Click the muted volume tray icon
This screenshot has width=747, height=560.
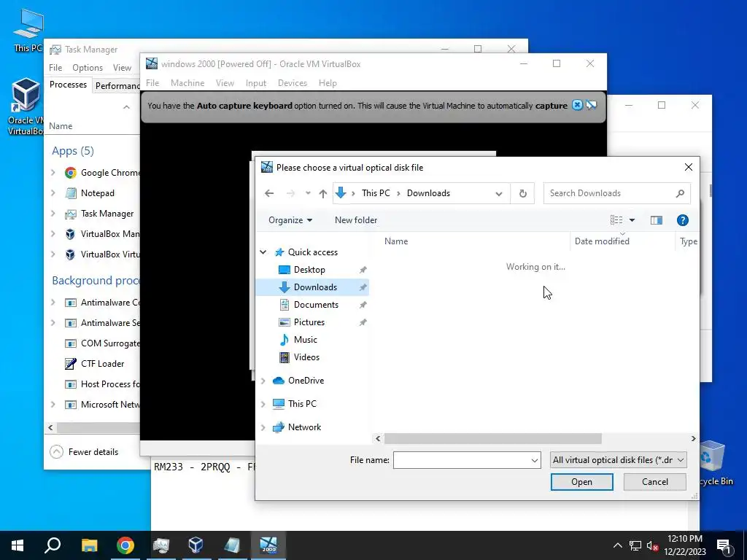[652, 545]
